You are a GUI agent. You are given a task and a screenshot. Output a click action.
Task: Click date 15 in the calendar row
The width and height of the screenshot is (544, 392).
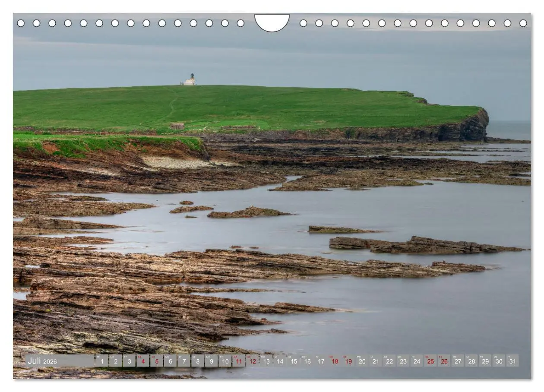click(293, 361)
